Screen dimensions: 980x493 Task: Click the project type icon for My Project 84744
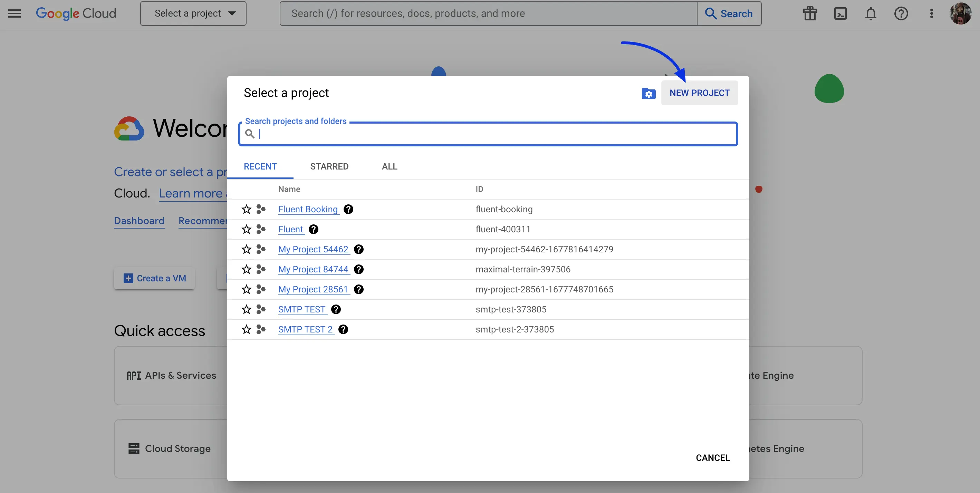[261, 269]
